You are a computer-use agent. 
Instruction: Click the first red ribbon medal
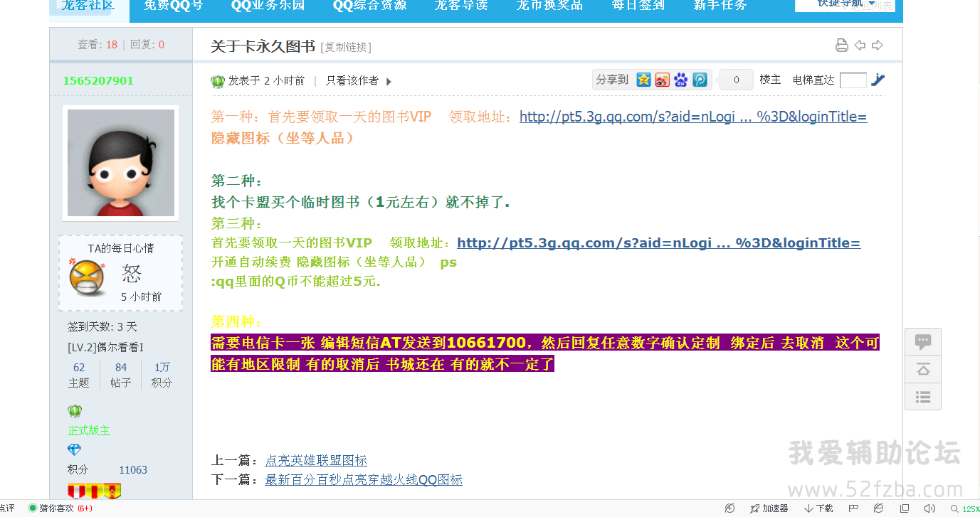click(x=77, y=491)
